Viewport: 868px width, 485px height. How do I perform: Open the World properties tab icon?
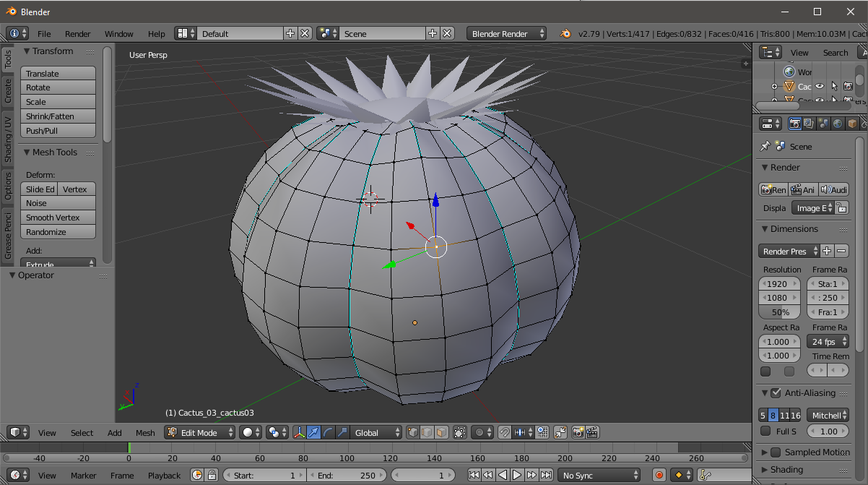838,124
